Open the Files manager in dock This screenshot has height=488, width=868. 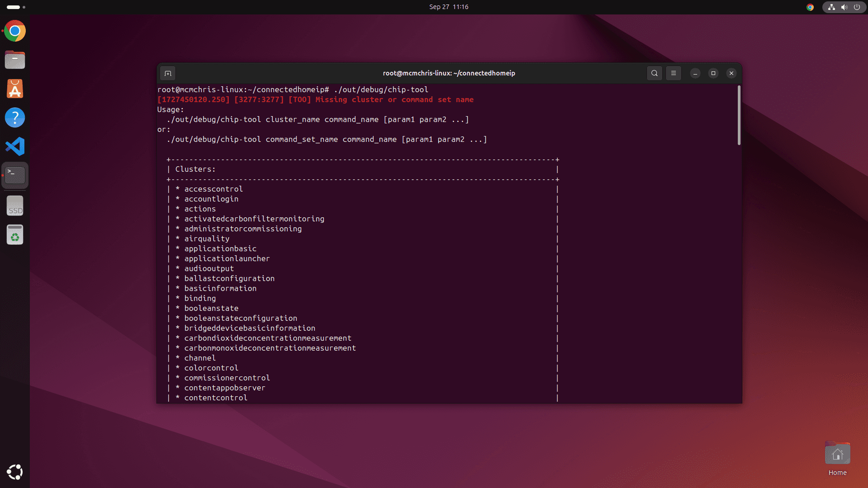click(x=15, y=60)
